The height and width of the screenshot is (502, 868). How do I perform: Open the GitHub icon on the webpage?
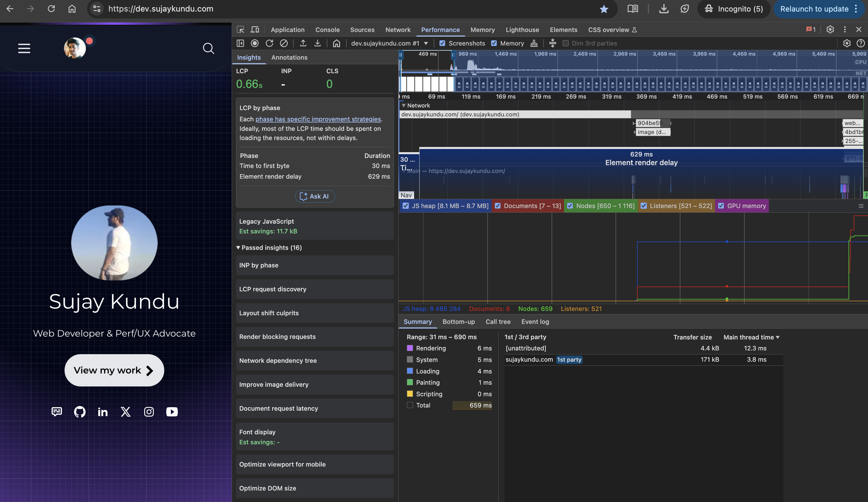[x=80, y=412]
